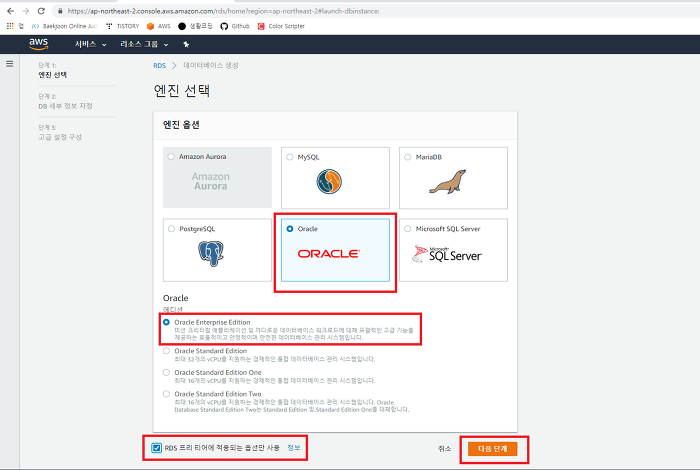
Task: Reload the page with the refresh icon
Action: point(41,11)
